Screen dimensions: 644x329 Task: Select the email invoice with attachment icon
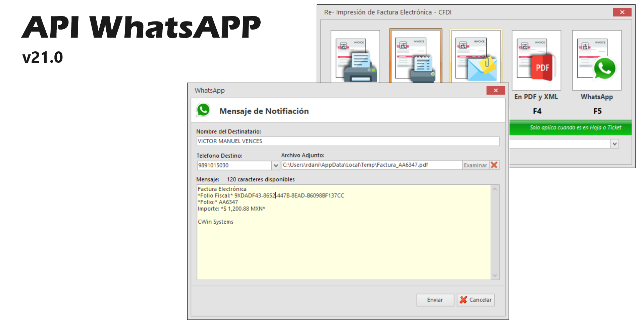point(476,56)
